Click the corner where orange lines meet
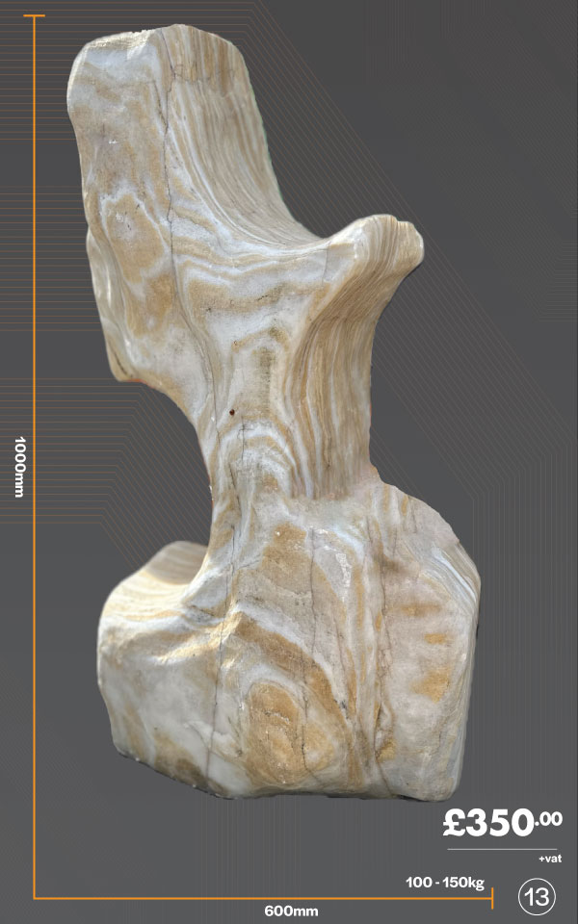The image size is (578, 924). (36, 898)
